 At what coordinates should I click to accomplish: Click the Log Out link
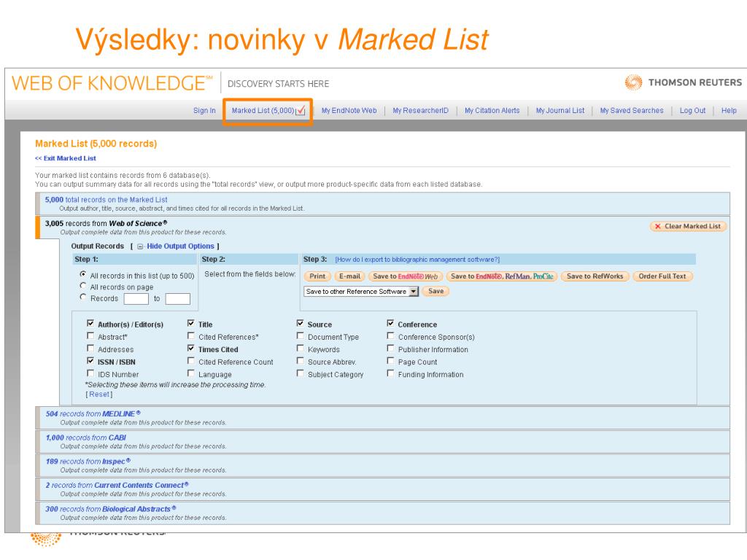(x=693, y=111)
